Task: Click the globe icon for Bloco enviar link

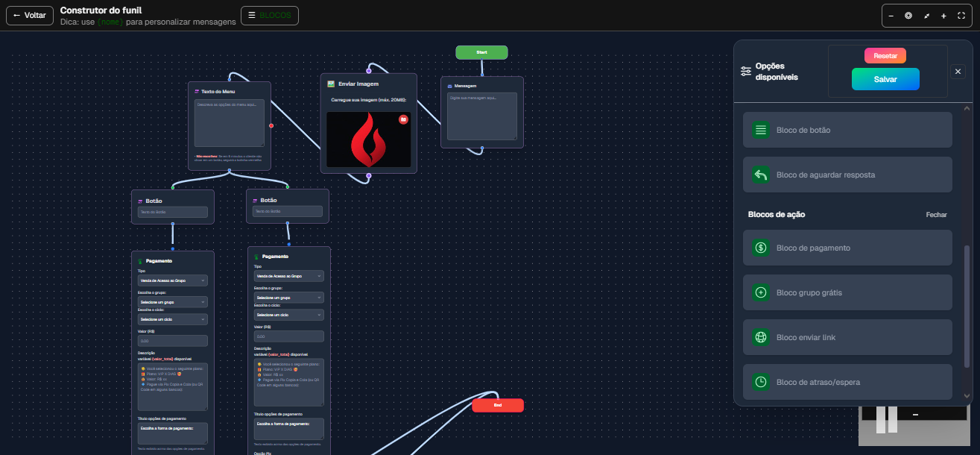Action: 761,337
